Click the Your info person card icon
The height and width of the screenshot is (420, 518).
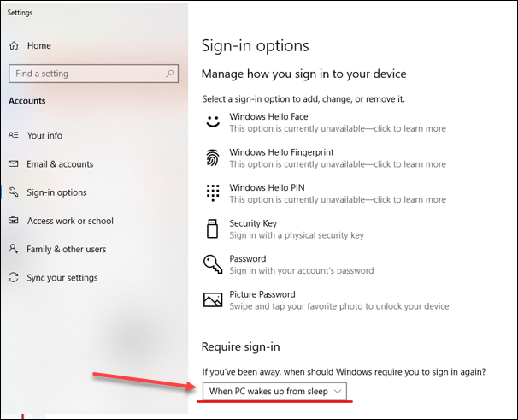coord(13,135)
